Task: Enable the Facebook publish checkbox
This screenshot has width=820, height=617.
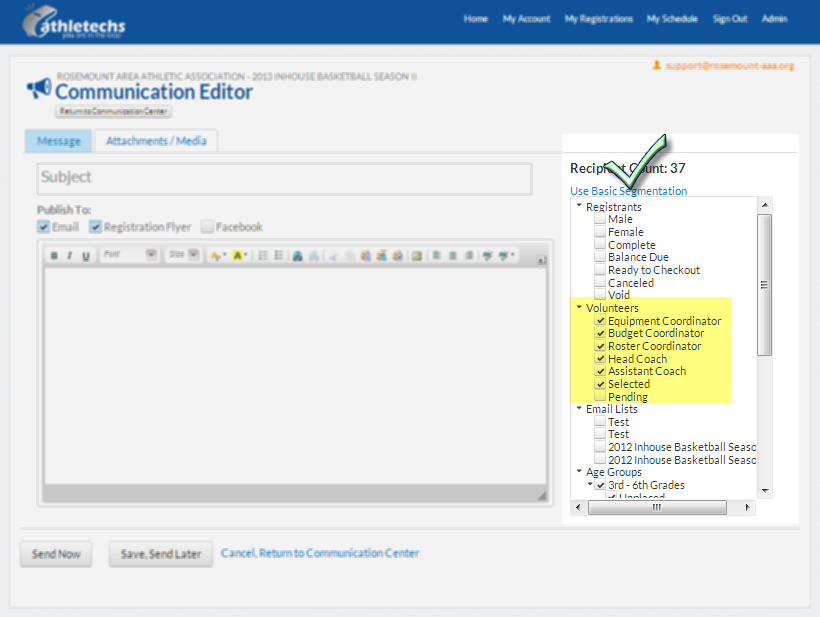Action: 208,227
